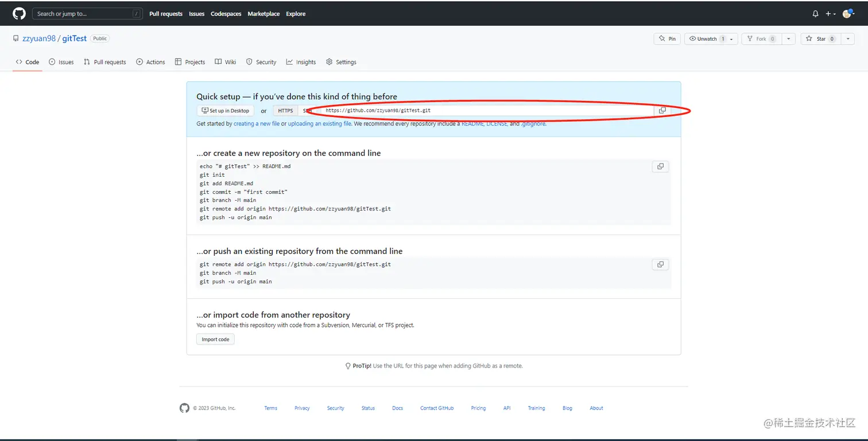Switch to the repository Issues tab
This screenshot has height=441, width=868.
61,62
